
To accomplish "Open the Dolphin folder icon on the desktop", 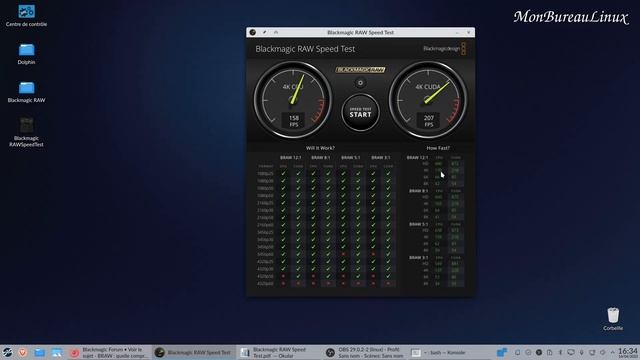I will pos(26,53).
